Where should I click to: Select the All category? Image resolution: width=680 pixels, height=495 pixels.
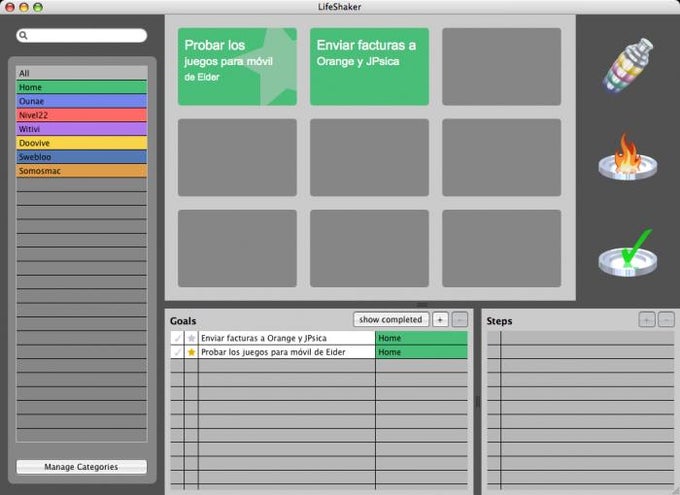pos(82,73)
